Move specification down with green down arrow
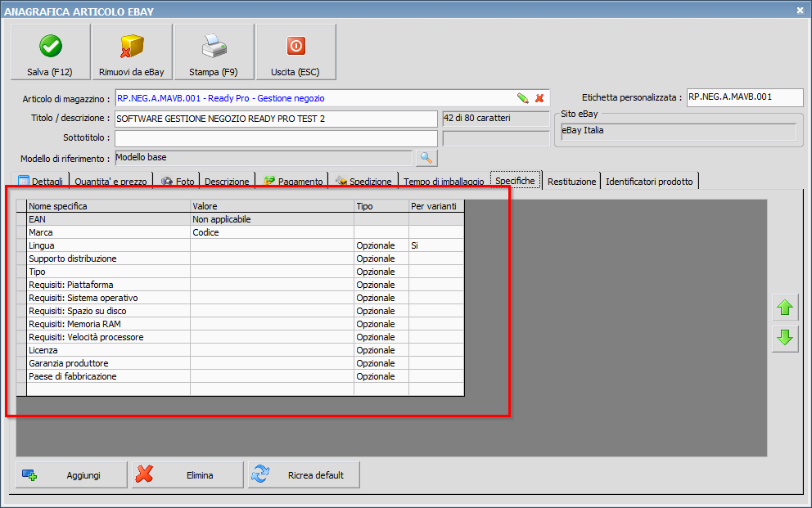The width and height of the screenshot is (812, 508). tap(785, 339)
